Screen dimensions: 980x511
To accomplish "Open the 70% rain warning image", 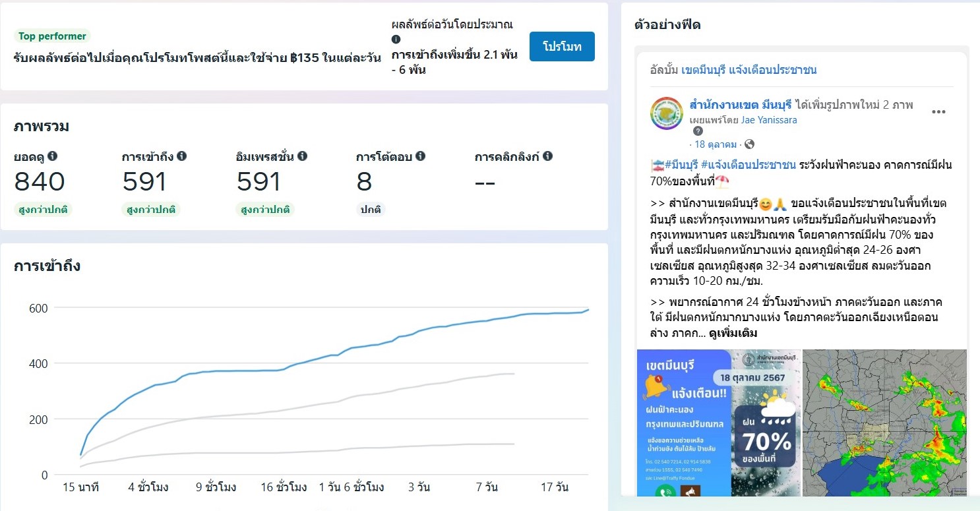I will (x=718, y=422).
